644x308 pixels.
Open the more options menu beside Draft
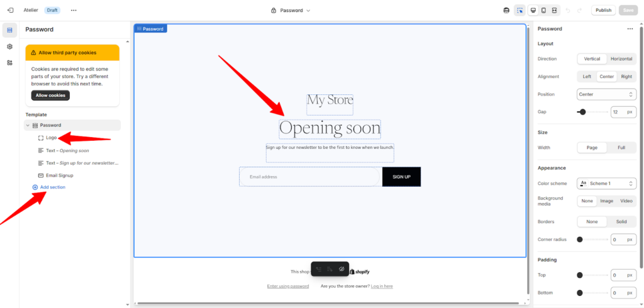coord(74,10)
